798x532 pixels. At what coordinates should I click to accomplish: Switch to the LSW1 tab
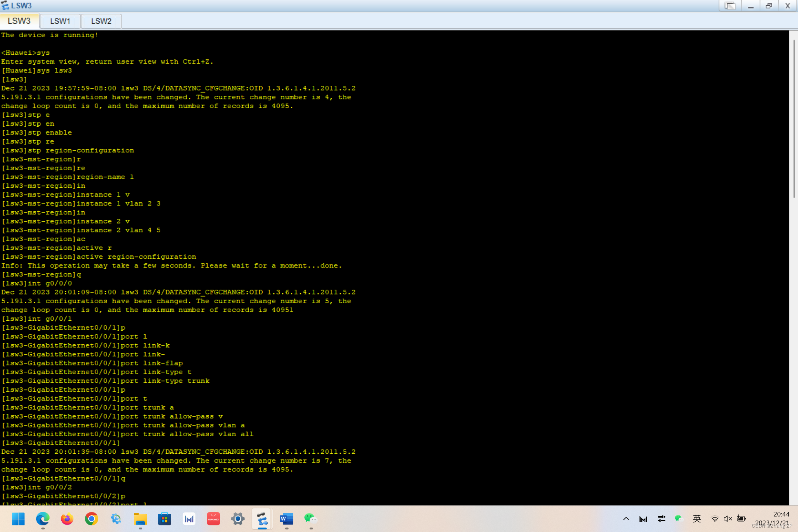tap(60, 21)
